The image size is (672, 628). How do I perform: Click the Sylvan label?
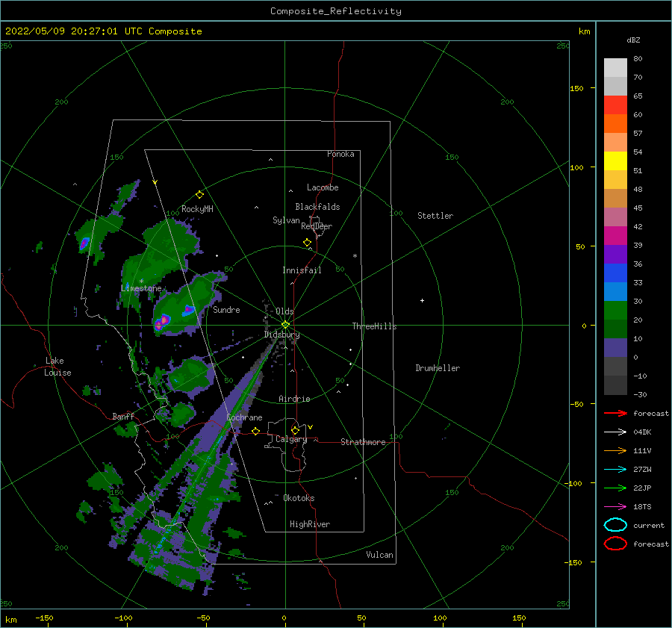tap(286, 220)
